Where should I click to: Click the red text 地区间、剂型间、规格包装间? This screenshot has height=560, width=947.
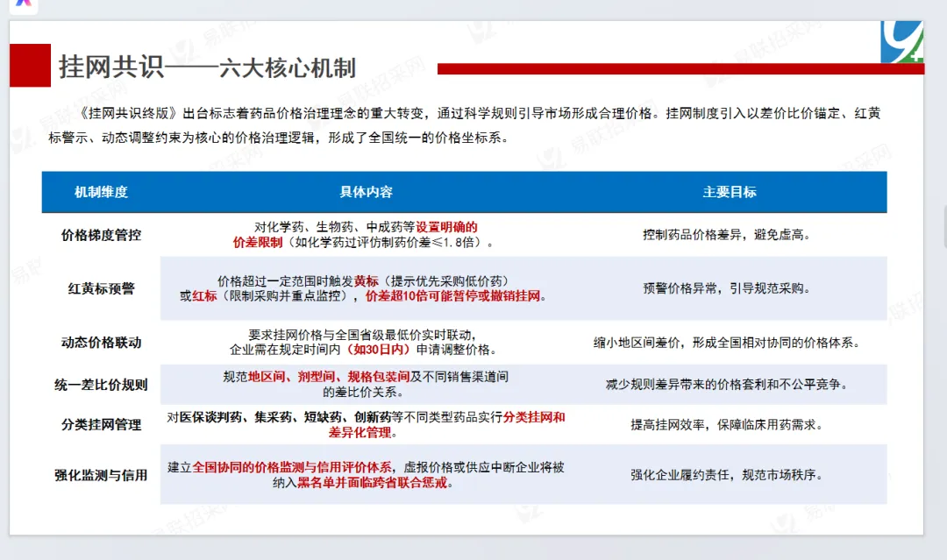click(x=329, y=377)
